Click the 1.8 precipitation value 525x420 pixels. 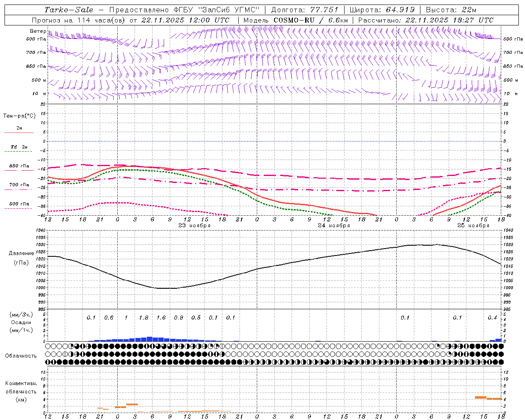[144, 317]
